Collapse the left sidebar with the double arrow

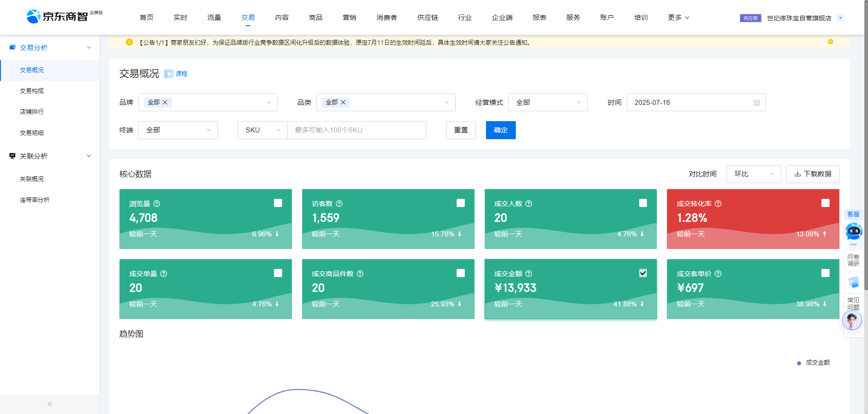(x=50, y=404)
